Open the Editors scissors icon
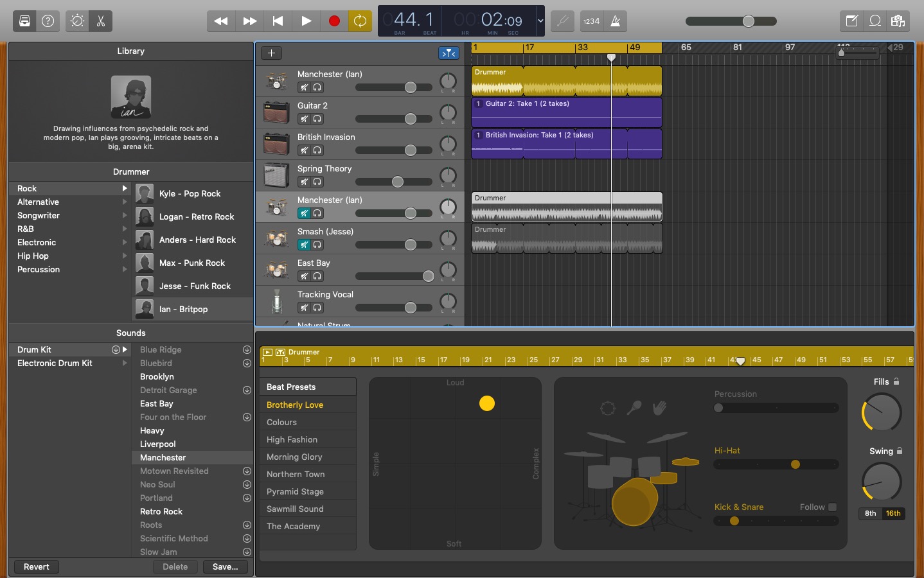Screen dimensions: 924x578 101,21
